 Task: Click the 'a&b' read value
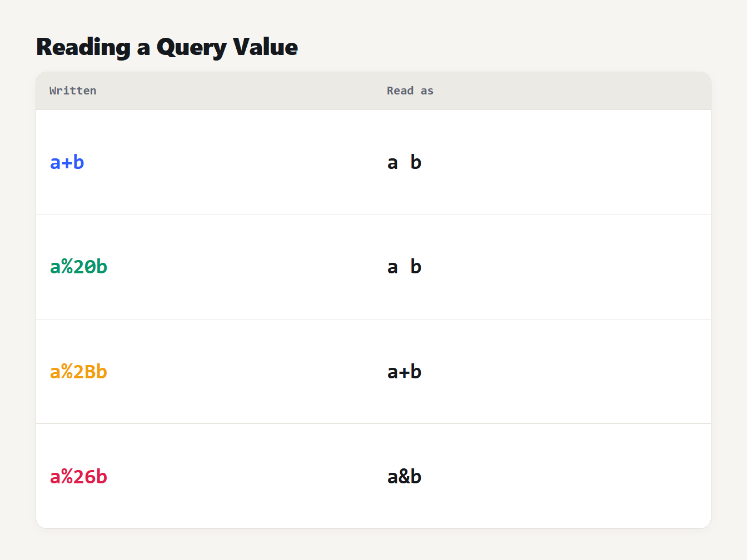[405, 477]
